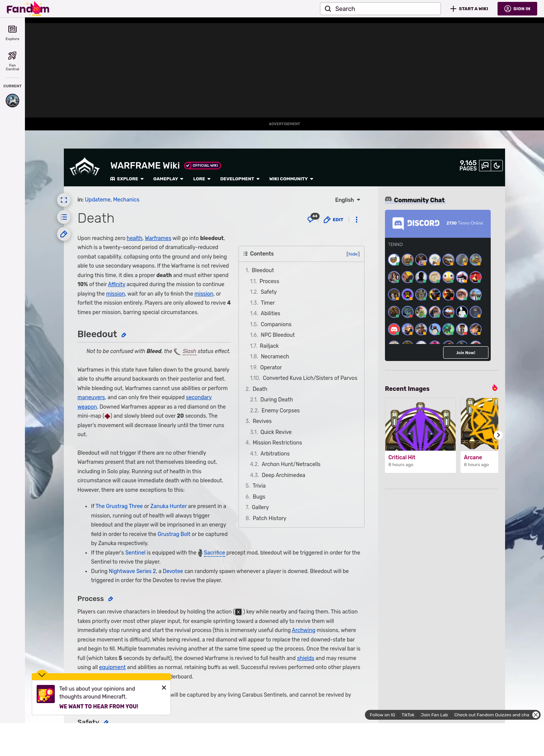Open wiki discussions icon beside page count
The height and width of the screenshot is (756, 544).
[485, 166]
